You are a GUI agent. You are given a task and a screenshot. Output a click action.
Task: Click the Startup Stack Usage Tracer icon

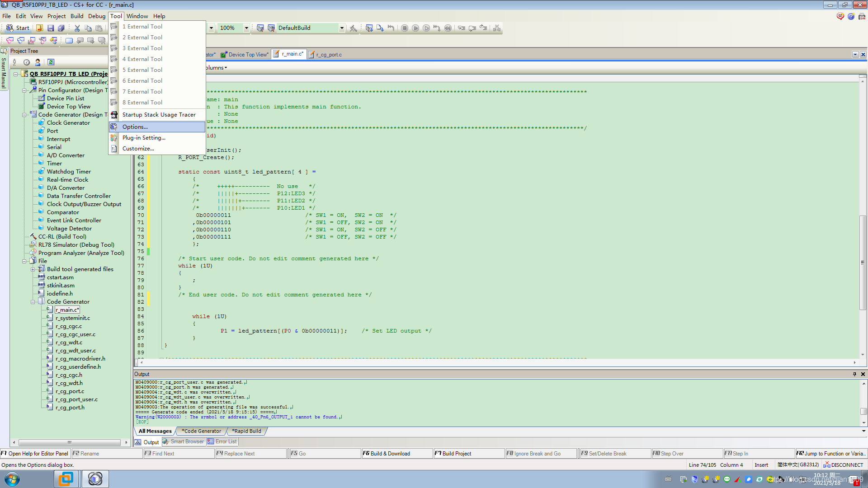(x=114, y=115)
